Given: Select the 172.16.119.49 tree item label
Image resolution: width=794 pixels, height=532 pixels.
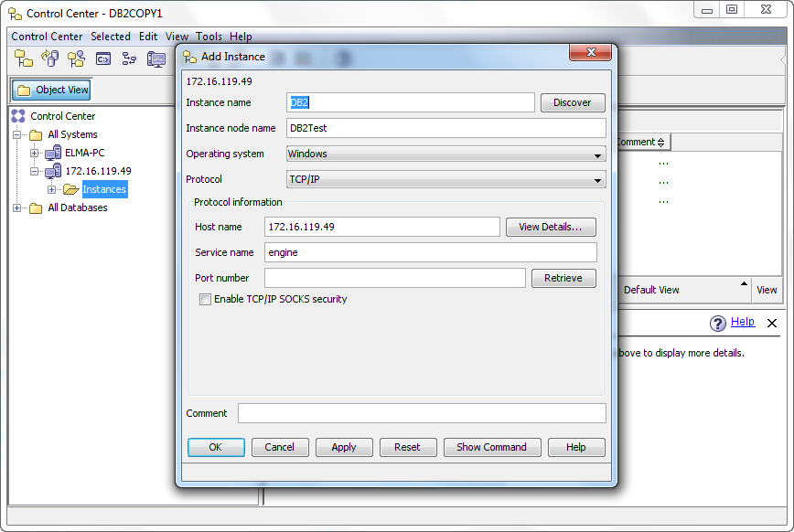Looking at the screenshot, I should [x=98, y=171].
